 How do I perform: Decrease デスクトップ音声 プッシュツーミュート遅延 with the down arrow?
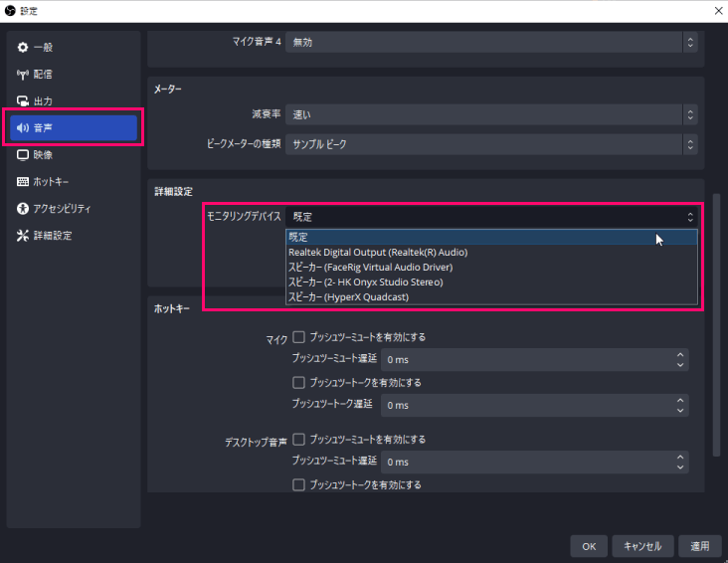pyautogui.click(x=680, y=468)
